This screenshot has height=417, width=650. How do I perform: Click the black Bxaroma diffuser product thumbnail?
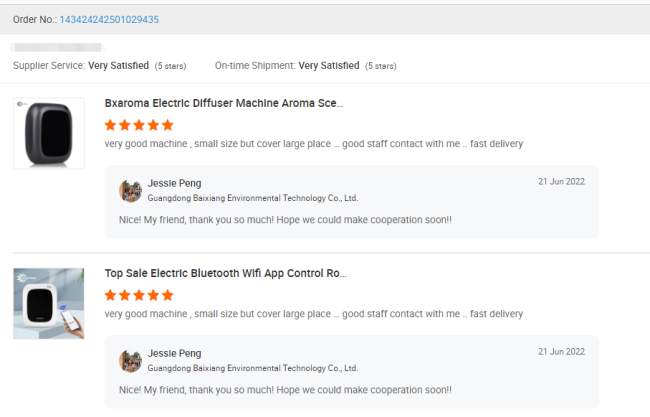(x=49, y=133)
